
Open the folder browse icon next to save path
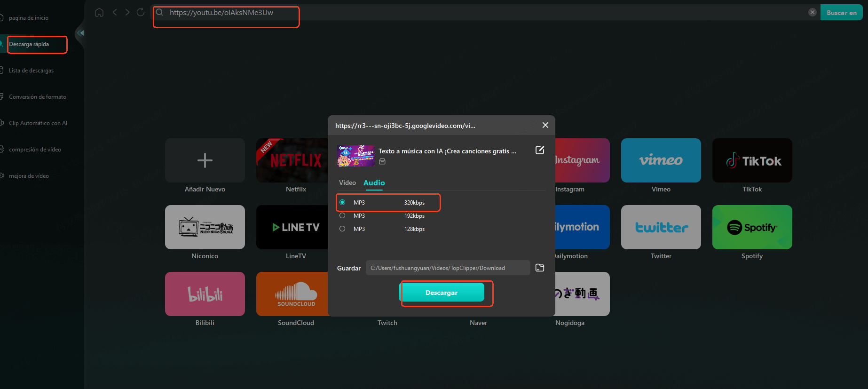click(x=540, y=268)
